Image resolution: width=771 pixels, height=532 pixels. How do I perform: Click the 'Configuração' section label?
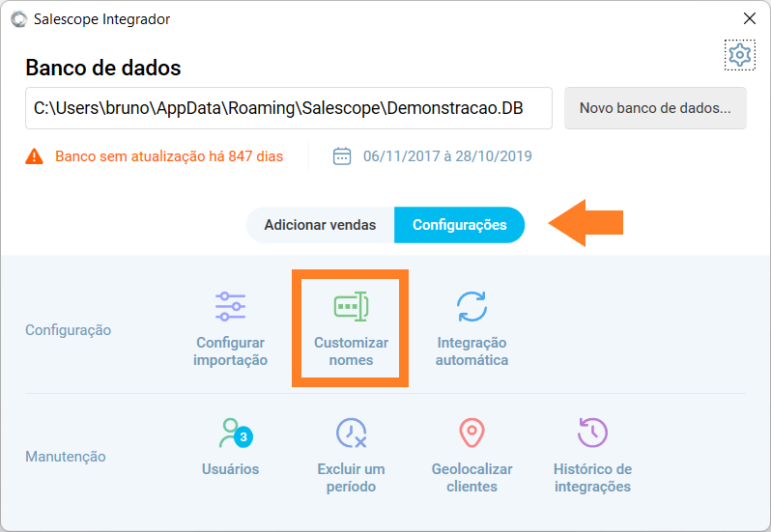tap(68, 330)
